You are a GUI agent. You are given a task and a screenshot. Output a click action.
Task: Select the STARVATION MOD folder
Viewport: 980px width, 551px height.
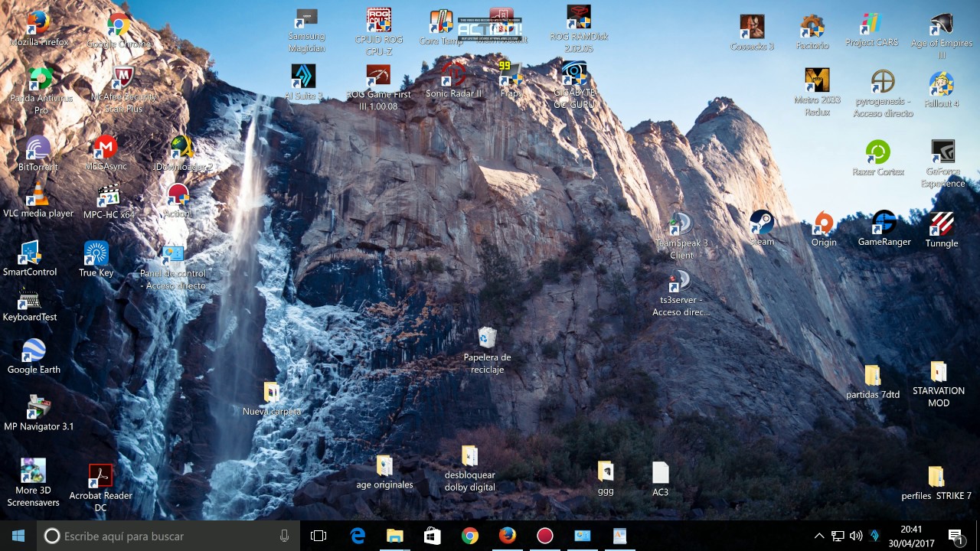[939, 385]
